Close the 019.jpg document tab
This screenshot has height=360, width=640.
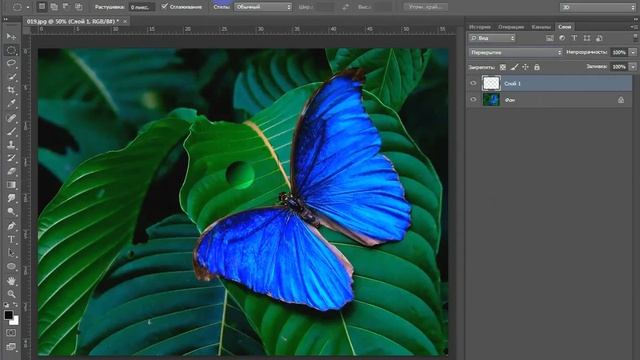pyautogui.click(x=125, y=21)
